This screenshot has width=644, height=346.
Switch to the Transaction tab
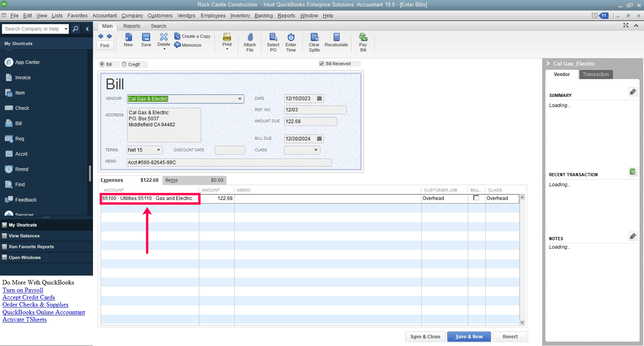click(x=596, y=74)
